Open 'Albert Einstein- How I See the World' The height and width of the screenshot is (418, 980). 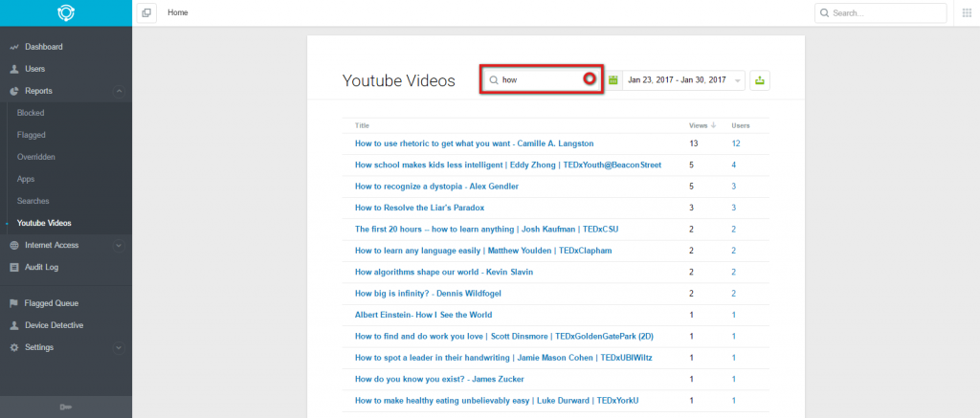tap(423, 315)
